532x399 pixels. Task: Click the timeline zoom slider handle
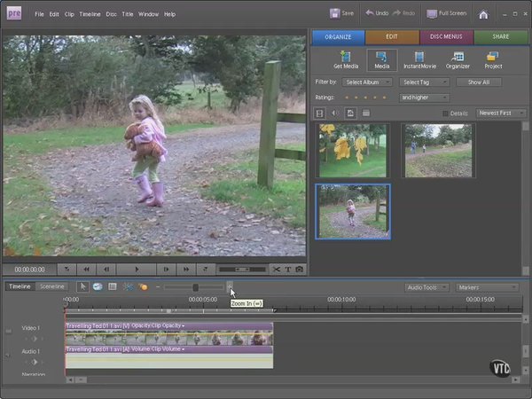point(196,287)
